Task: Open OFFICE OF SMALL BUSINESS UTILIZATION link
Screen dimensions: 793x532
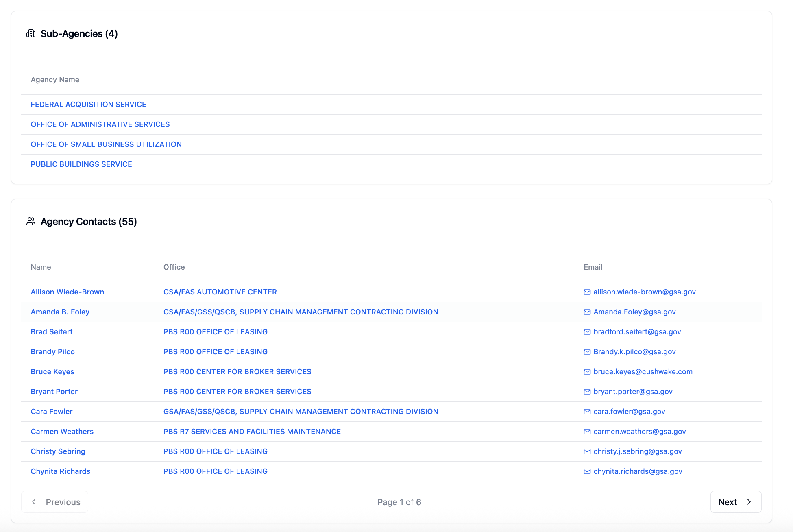Action: (106, 144)
